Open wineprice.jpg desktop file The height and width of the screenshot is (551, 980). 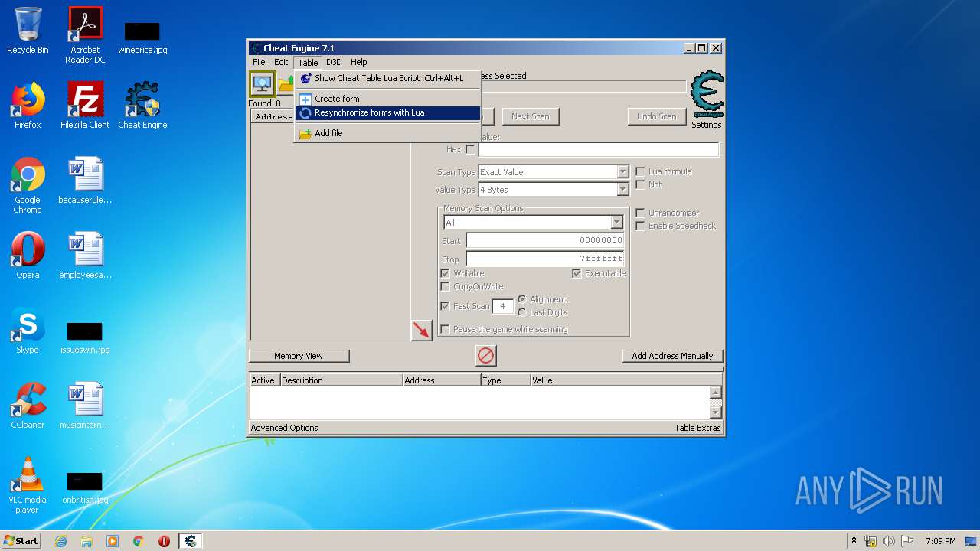click(x=142, y=37)
